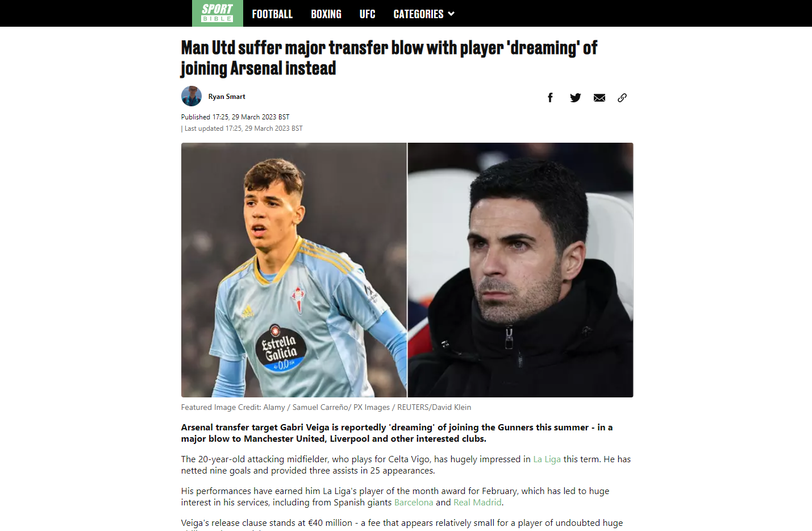Click the SPORTbible logo

(x=218, y=13)
